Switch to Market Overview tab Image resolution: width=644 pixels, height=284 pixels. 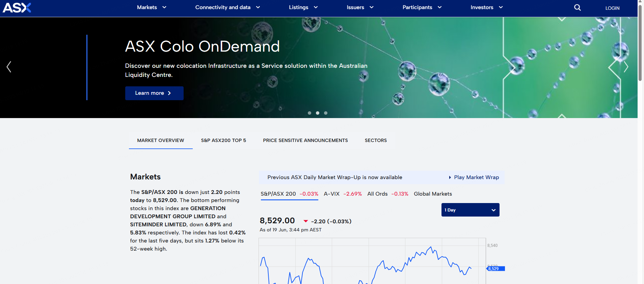[161, 140]
